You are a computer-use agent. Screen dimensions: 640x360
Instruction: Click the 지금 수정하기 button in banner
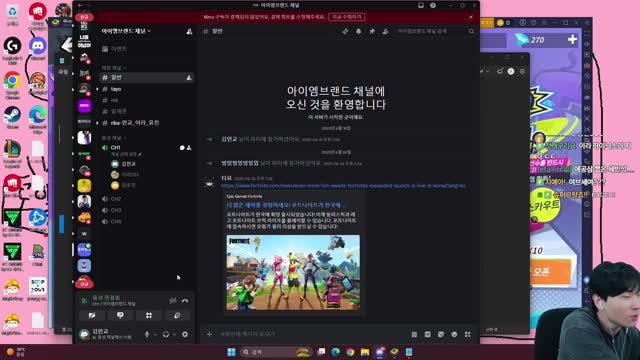click(x=347, y=17)
